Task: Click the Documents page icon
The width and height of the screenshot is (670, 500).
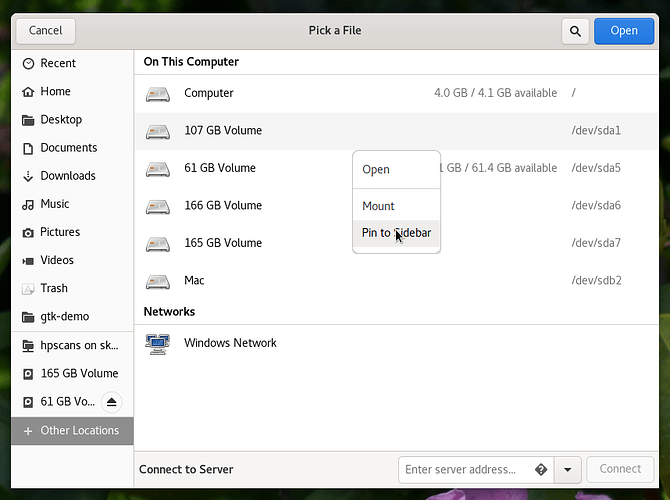Action: point(28,148)
